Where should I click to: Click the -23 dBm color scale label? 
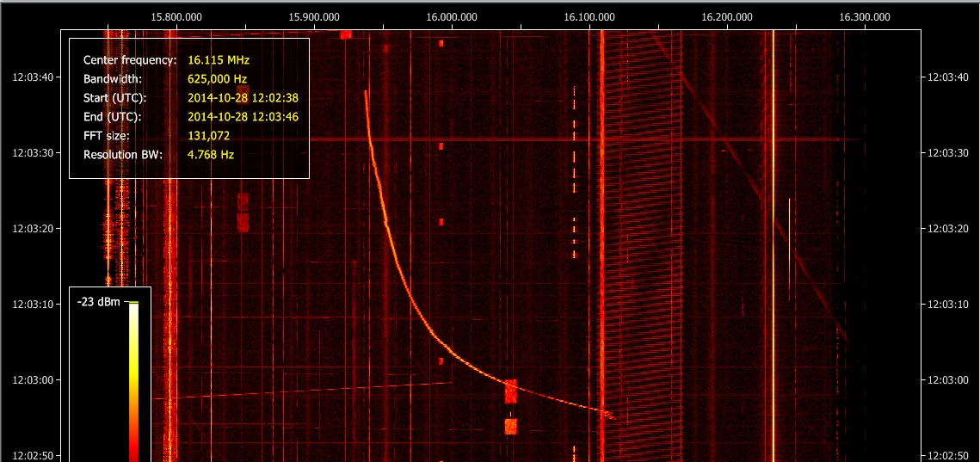[100, 303]
